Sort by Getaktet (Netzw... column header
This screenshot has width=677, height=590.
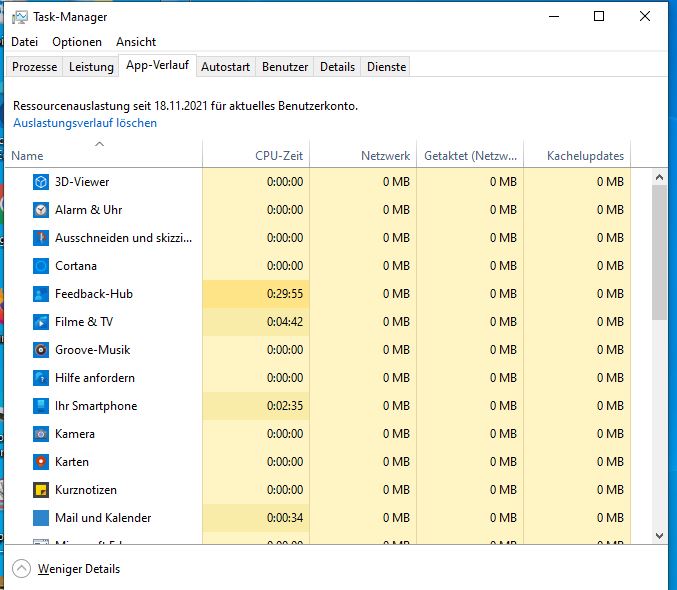(470, 154)
